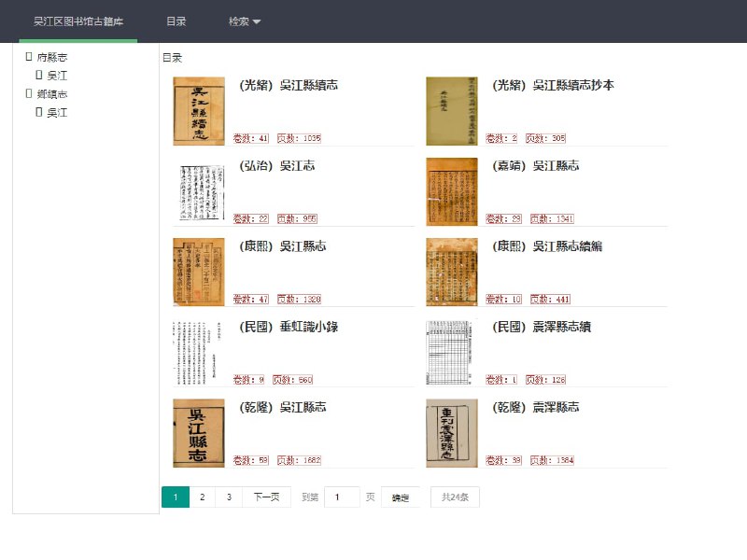This screenshot has width=747, height=560.
Task: Open the (民國) 震澤縣志續 table thumbnail
Action: (x=452, y=353)
